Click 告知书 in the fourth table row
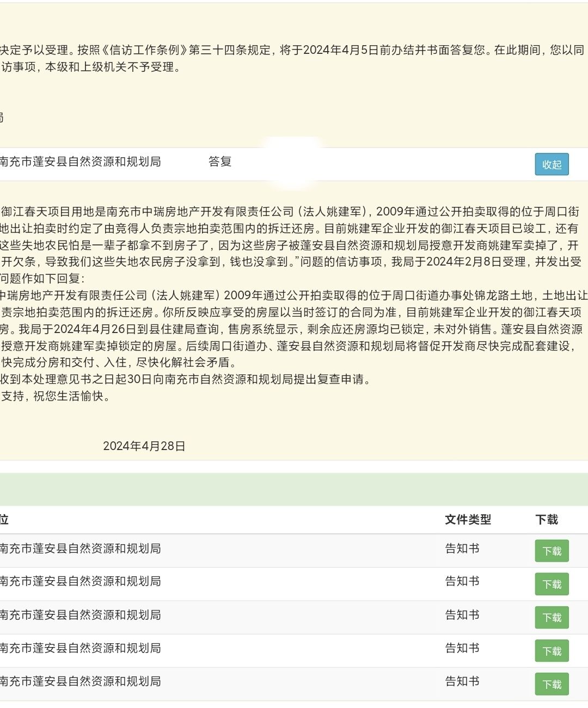 coord(462,648)
